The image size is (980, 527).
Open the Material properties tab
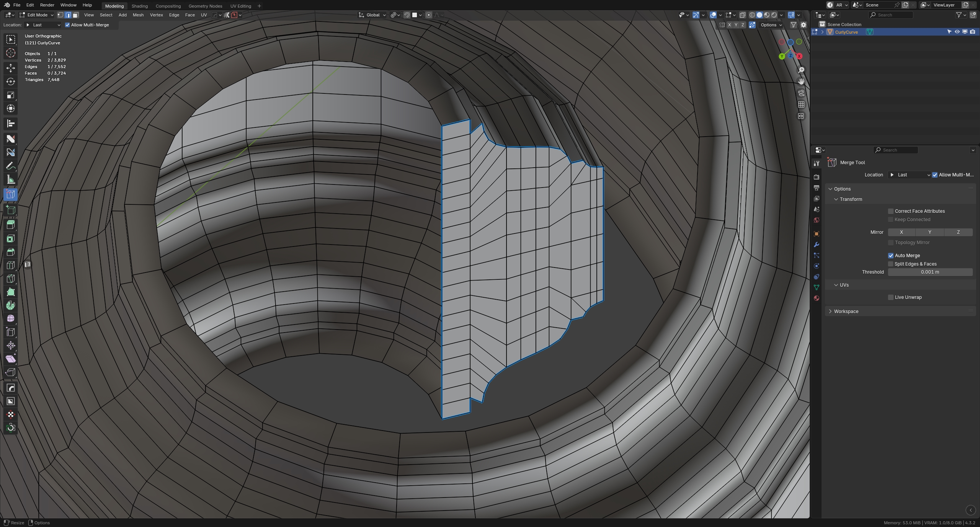[x=816, y=298]
